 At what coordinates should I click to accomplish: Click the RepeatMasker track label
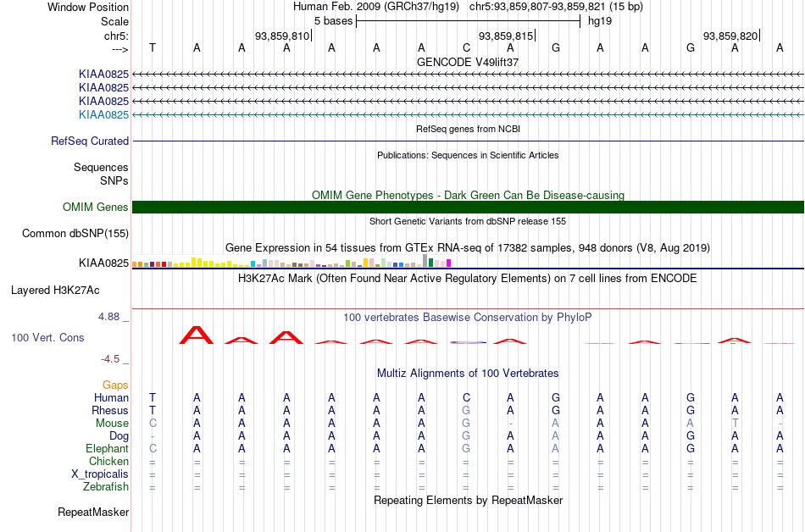point(93,512)
